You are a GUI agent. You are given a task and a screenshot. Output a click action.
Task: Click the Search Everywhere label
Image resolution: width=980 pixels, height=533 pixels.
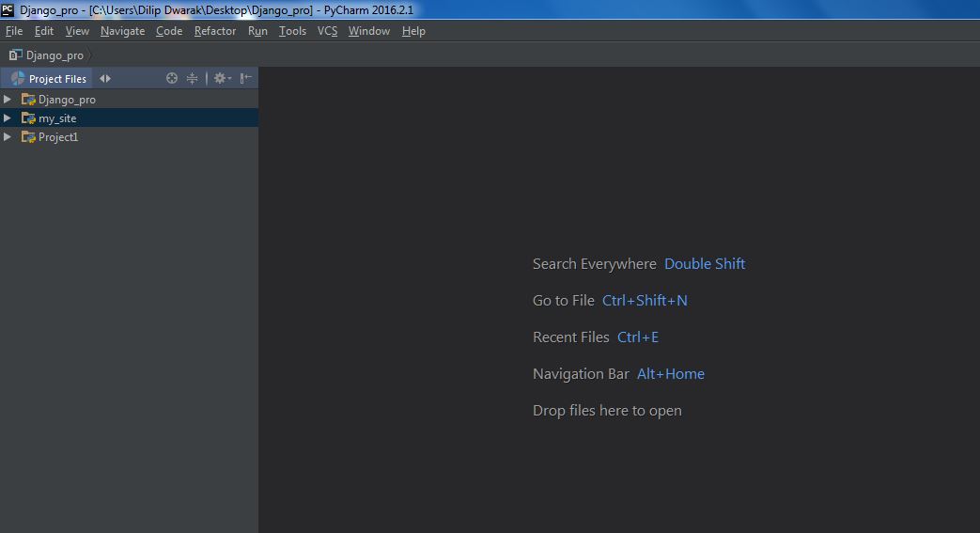pyautogui.click(x=595, y=264)
